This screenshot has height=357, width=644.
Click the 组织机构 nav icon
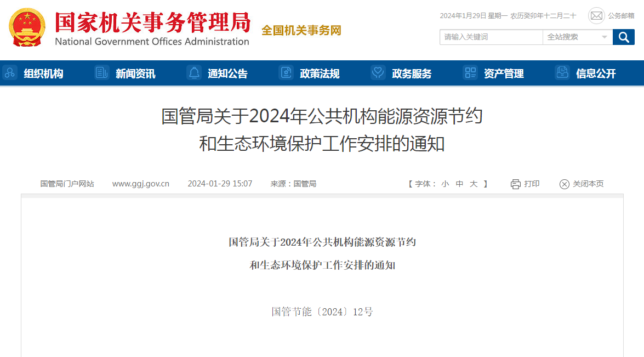pos(10,73)
